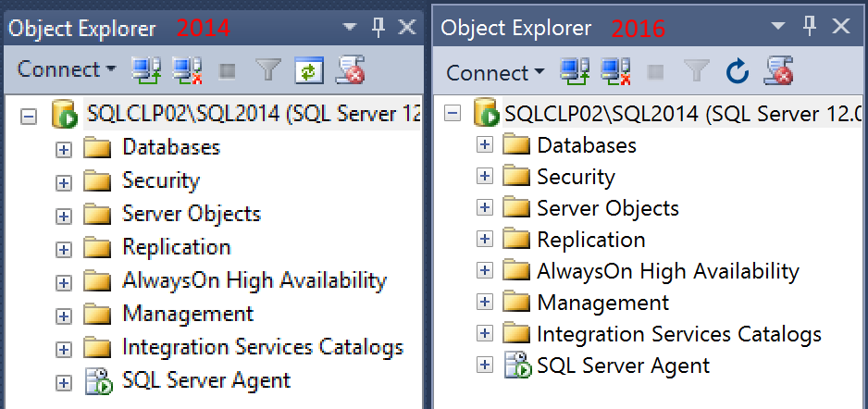Expand Databases node in 2014 panel
Image resolution: width=868 pixels, height=409 pixels.
[x=63, y=148]
